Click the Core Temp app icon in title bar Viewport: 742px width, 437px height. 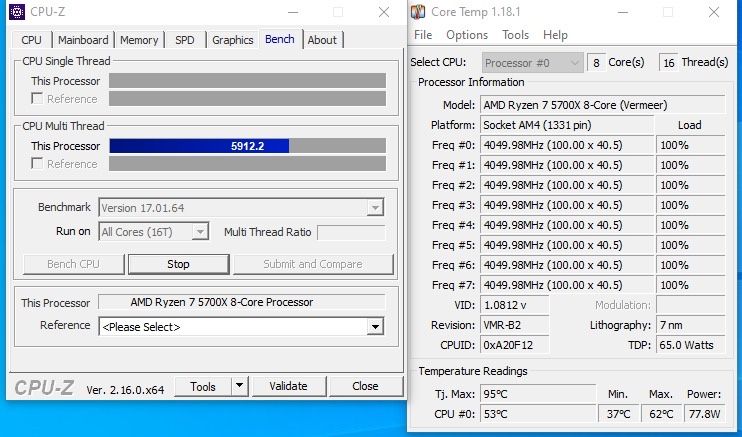click(x=418, y=12)
